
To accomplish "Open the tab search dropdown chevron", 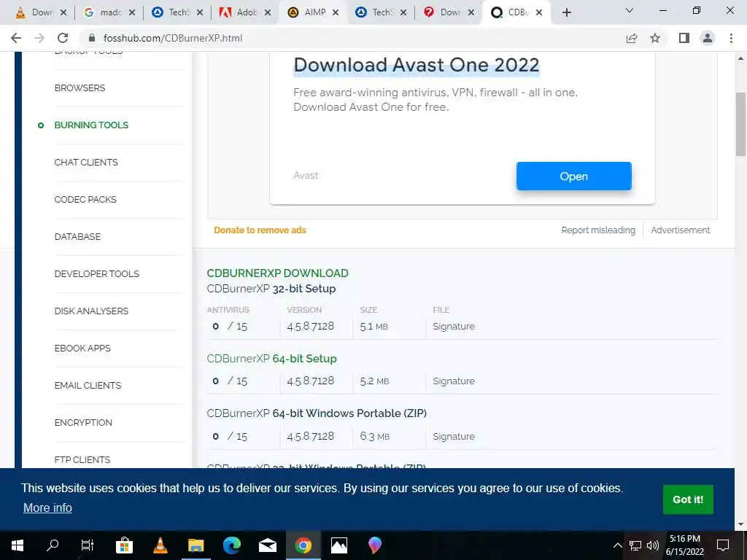I will coord(630,10).
